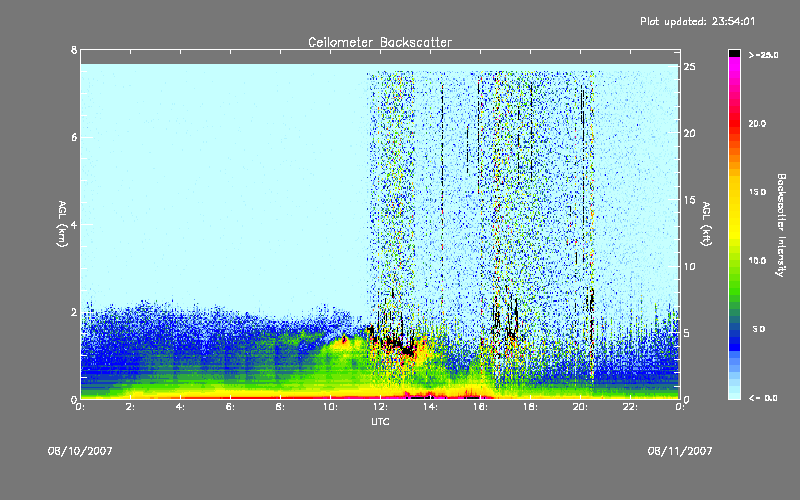Click the red colorbar region near 20.0
The height and width of the screenshot is (500, 800).
tap(734, 125)
